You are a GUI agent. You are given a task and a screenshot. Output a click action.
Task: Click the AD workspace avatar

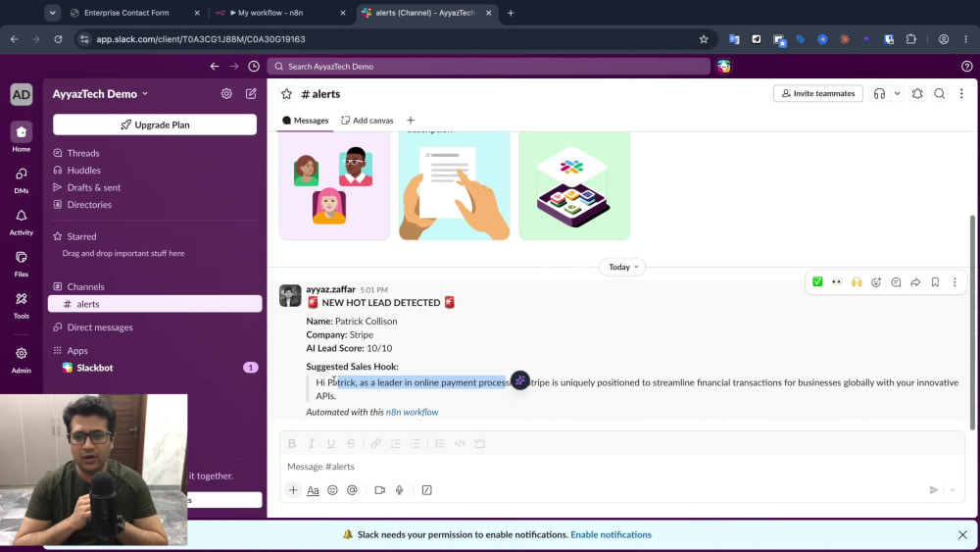[x=22, y=94]
